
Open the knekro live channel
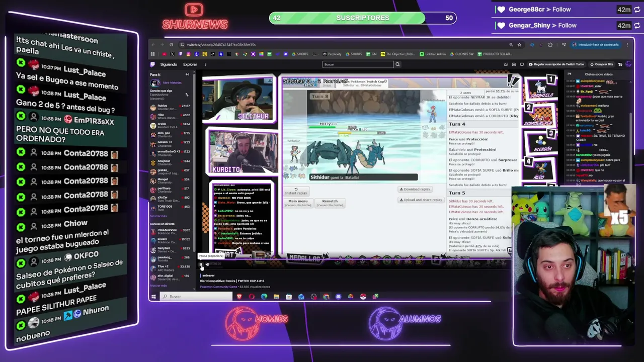point(170,241)
